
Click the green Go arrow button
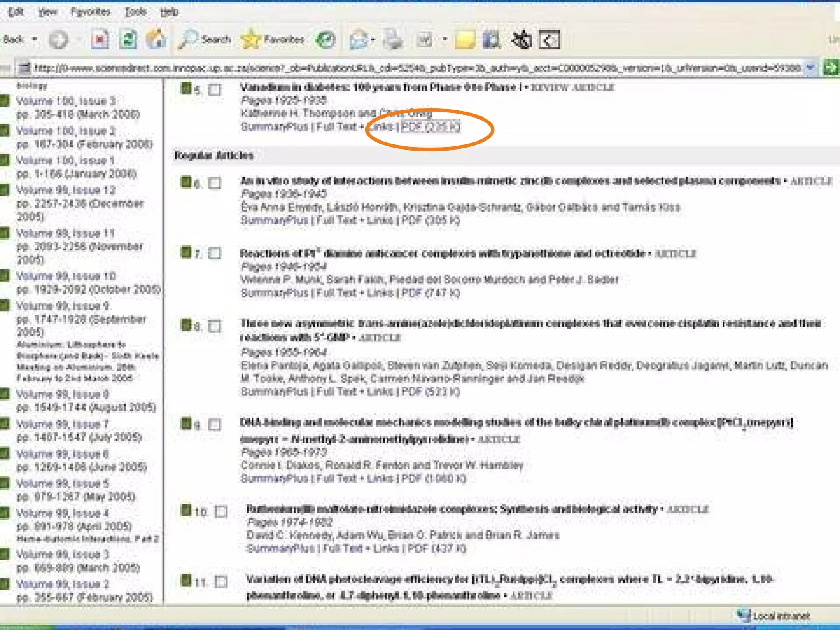click(x=831, y=68)
